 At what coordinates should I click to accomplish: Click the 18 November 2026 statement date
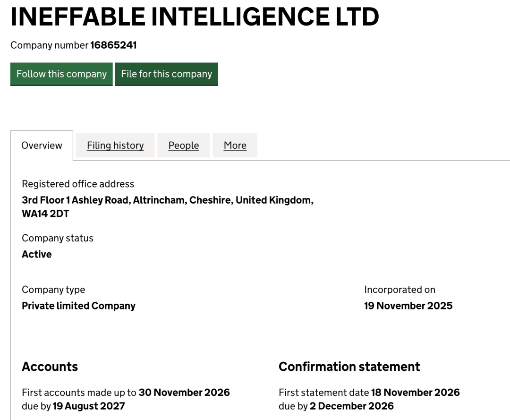pyautogui.click(x=415, y=393)
